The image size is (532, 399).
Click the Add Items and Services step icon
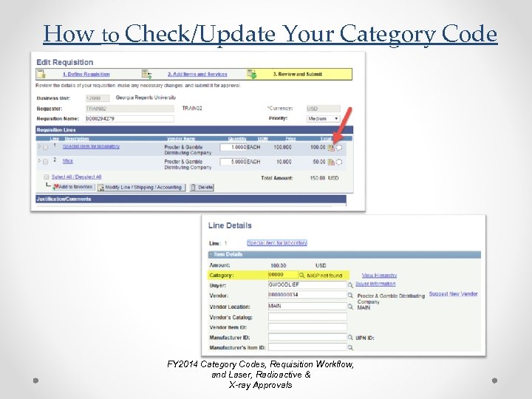[146, 74]
